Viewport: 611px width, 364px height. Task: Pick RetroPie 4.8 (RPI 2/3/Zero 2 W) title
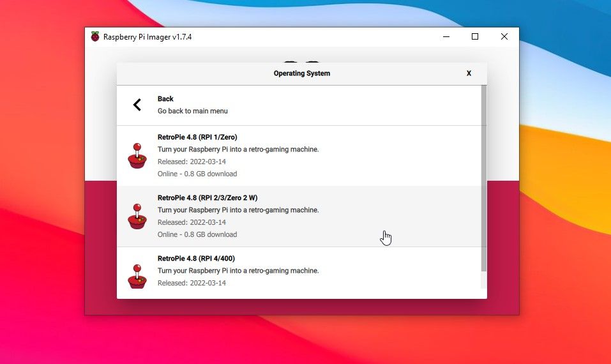[207, 198]
